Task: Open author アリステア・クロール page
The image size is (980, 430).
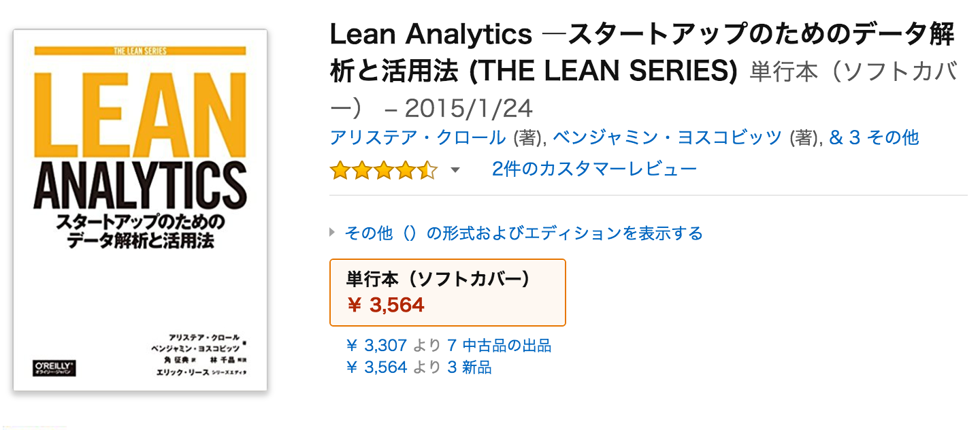Action: click(418, 137)
